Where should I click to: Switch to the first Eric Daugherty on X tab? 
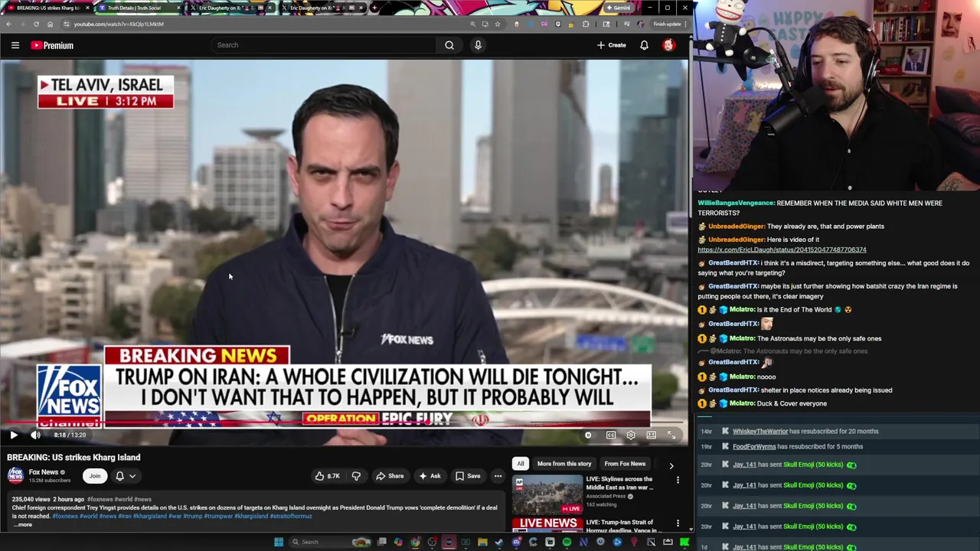[231, 8]
